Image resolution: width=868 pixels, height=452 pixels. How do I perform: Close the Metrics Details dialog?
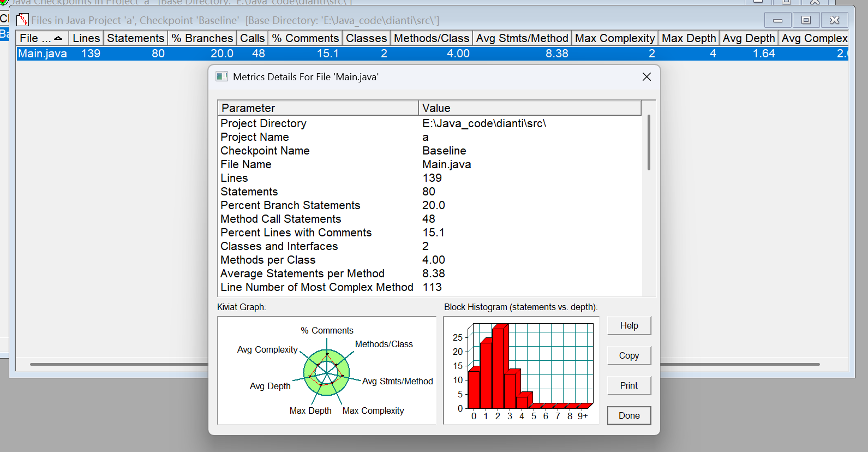646,77
